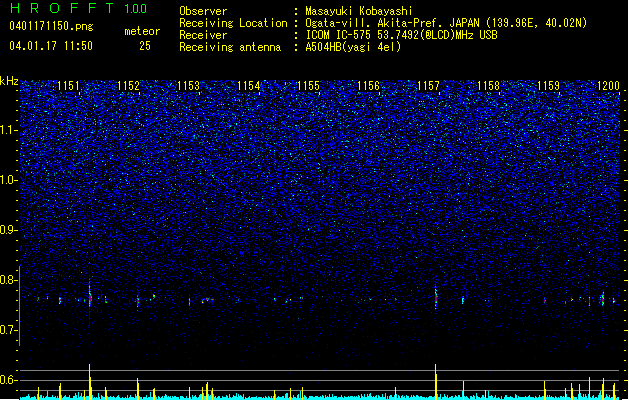Click the 0.8 kHz axis tick label

[x=9, y=280]
